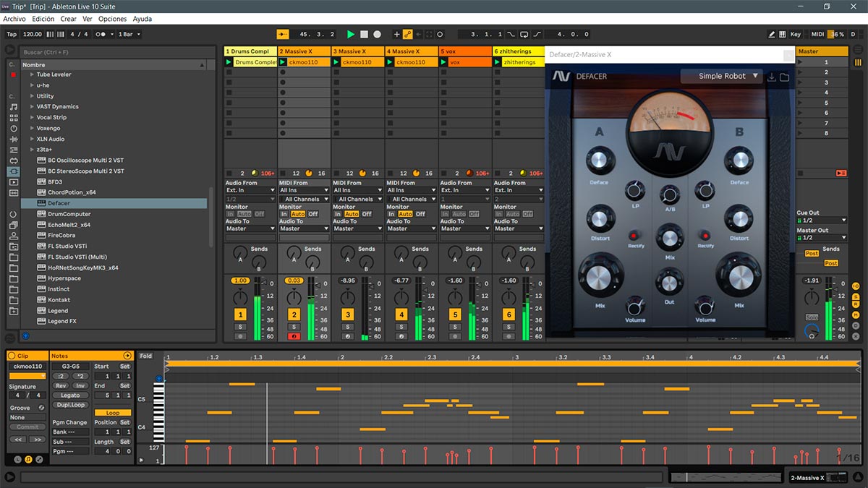This screenshot has height=488, width=868.
Task: Solo track 3 using its S button
Action: tap(348, 327)
